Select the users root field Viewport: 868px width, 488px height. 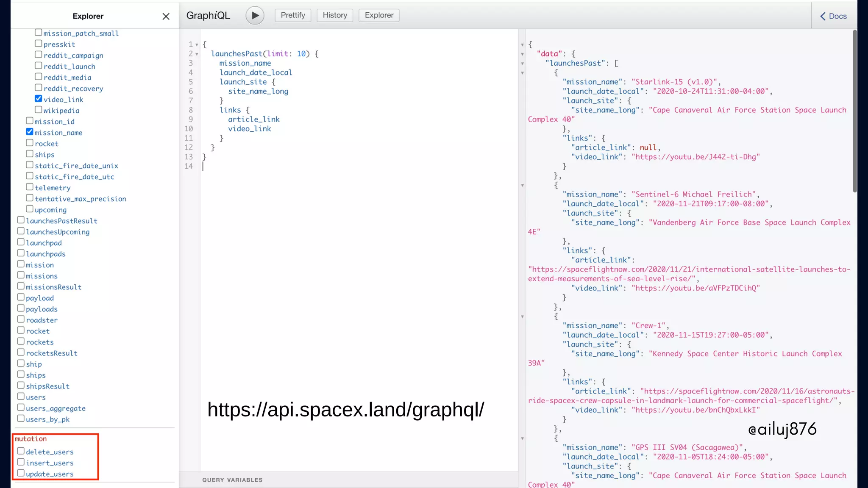point(21,396)
